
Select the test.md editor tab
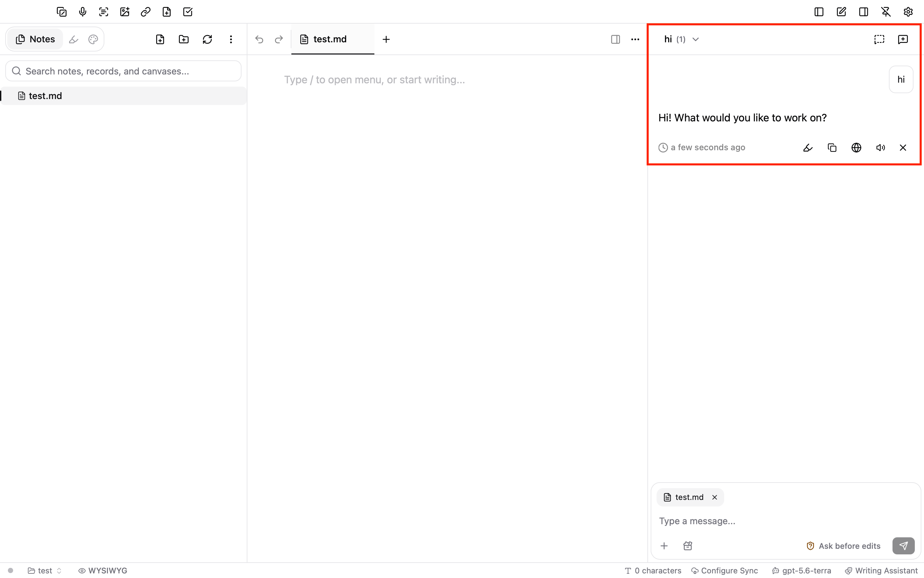(x=333, y=39)
